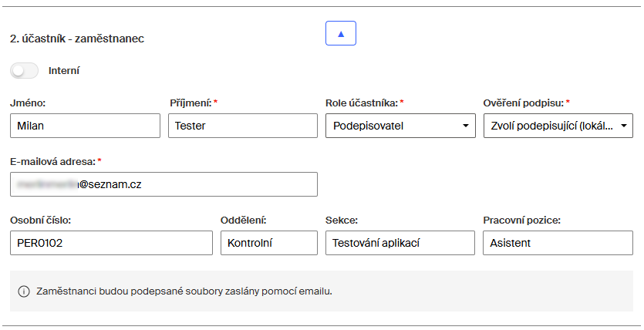Click the info icon in the notice
The height and width of the screenshot is (330, 644).
tap(23, 291)
